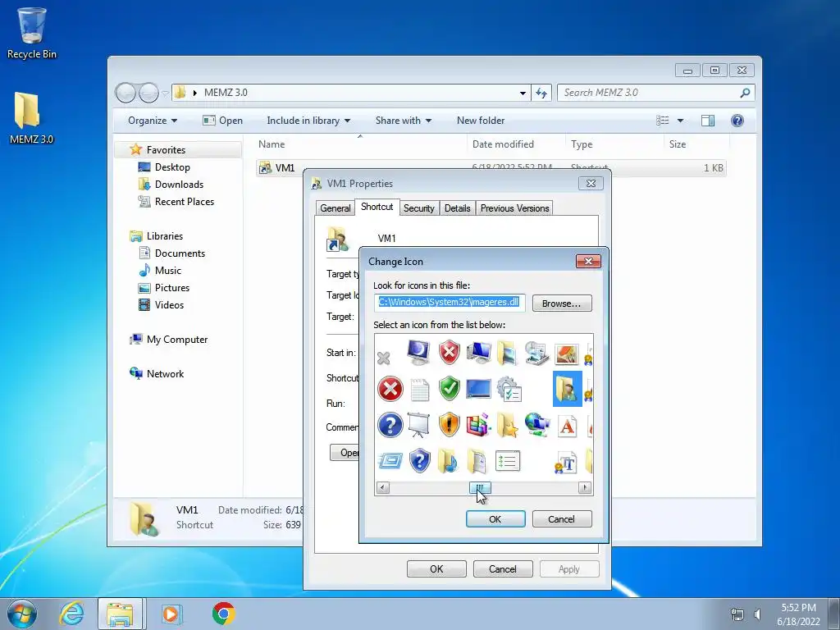Launch Internet Explorer from taskbar
840x630 pixels.
(x=71, y=614)
